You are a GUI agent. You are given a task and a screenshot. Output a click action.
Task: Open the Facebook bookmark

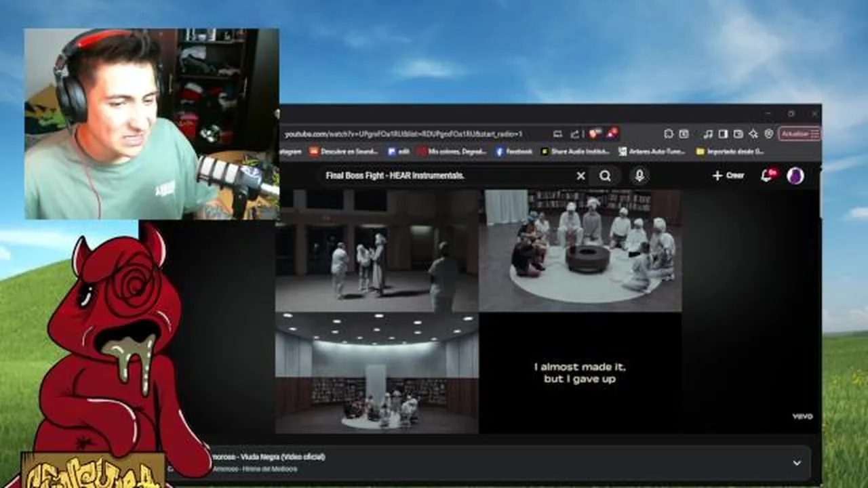click(514, 151)
